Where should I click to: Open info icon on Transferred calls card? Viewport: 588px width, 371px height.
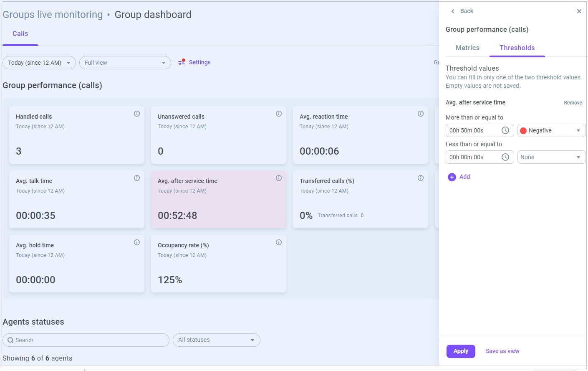tap(421, 178)
